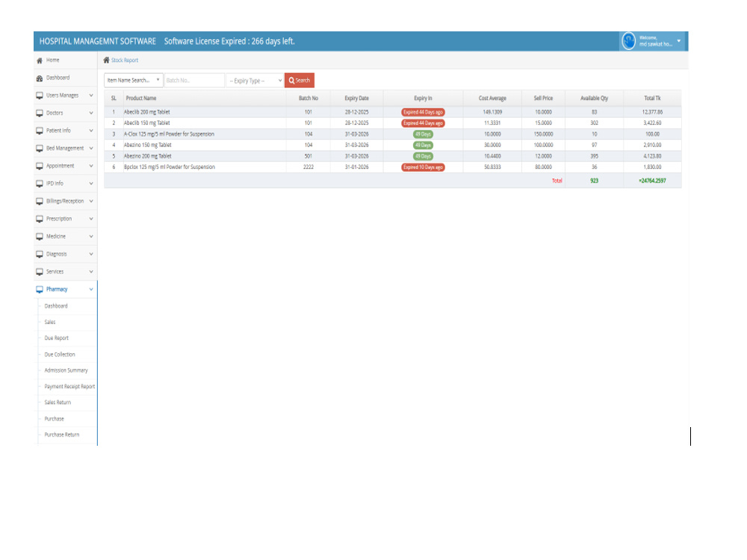Open the Admission Summary submenu item
747x560 pixels.
point(66,370)
